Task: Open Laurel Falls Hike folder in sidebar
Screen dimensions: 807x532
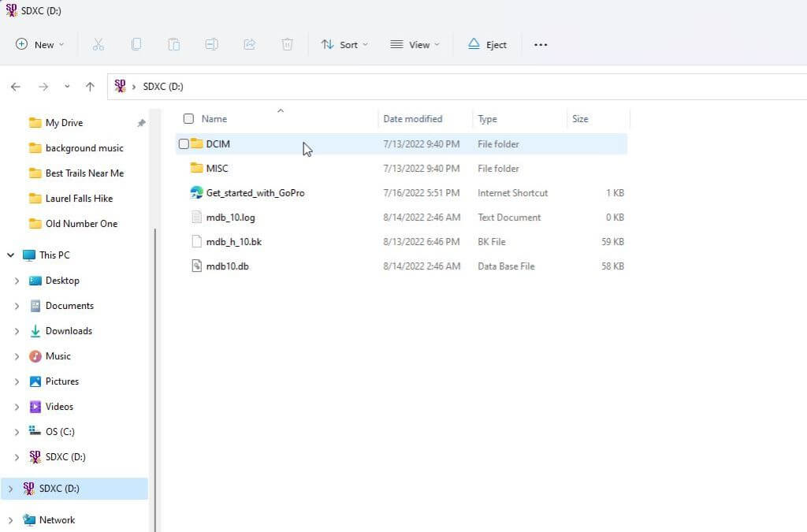Action: click(x=79, y=199)
